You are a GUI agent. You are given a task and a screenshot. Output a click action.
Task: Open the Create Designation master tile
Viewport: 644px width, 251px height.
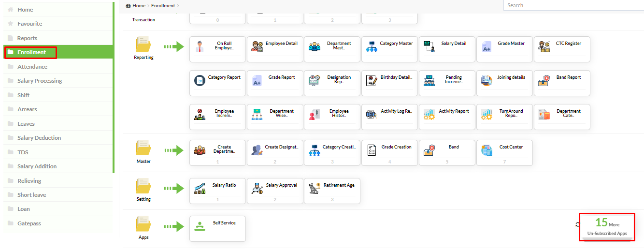click(x=275, y=153)
